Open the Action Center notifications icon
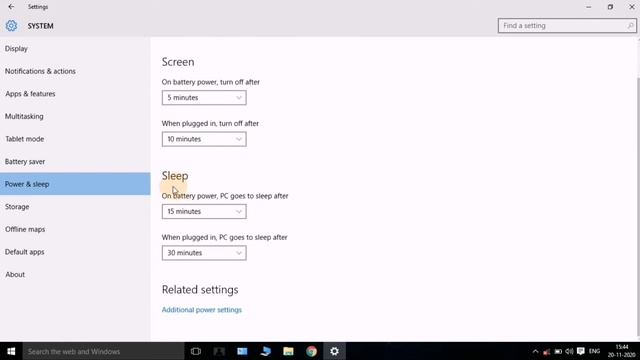The width and height of the screenshot is (640, 360). point(581,351)
